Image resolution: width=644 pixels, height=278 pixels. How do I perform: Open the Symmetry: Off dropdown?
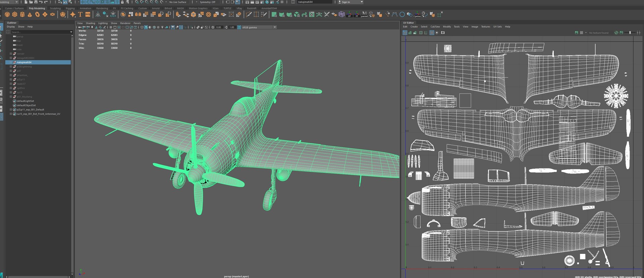tap(209, 2)
